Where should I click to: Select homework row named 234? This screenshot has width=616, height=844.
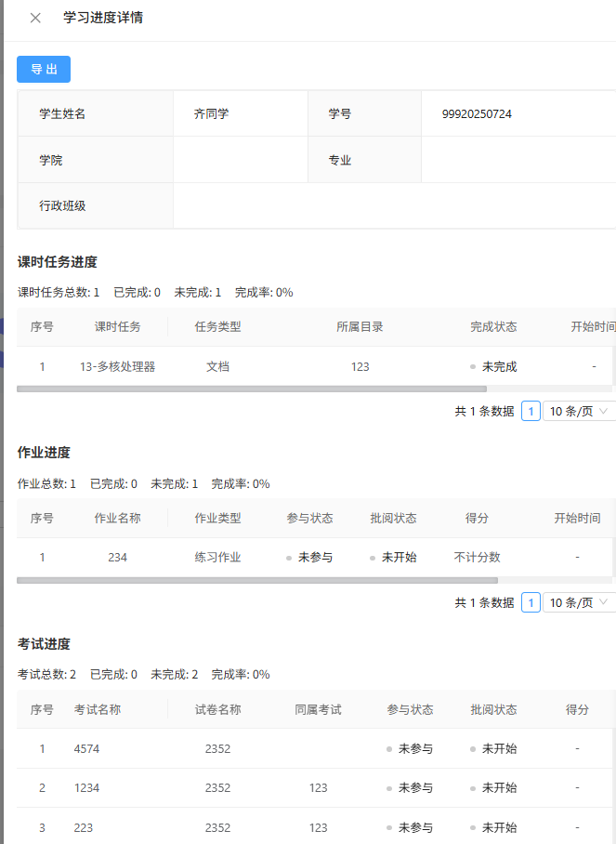117,558
